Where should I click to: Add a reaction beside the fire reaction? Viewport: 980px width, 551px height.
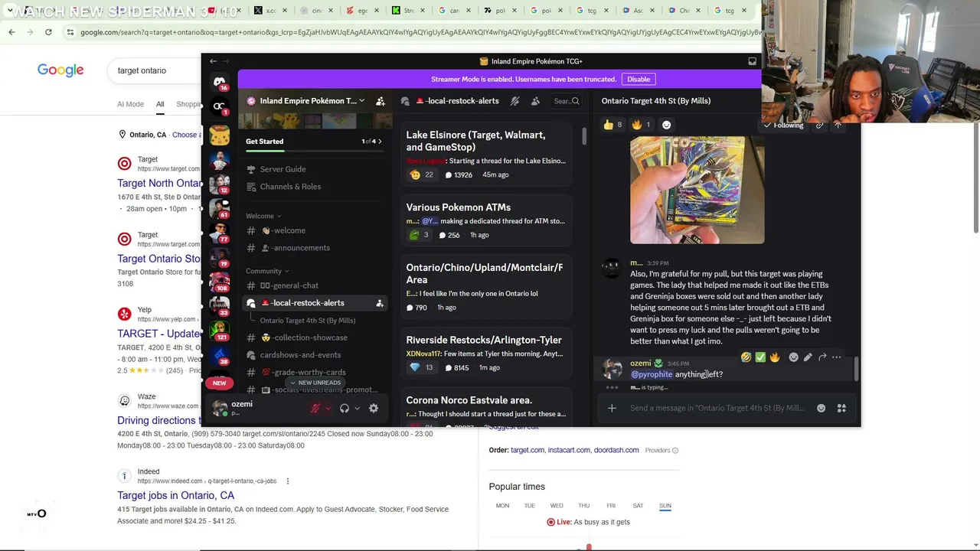click(x=666, y=125)
